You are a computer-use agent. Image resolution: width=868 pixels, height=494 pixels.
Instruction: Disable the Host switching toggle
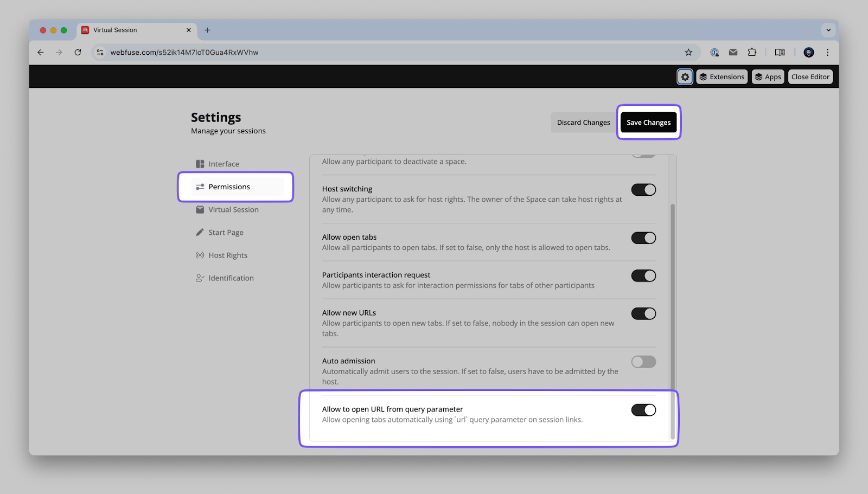[x=643, y=189]
